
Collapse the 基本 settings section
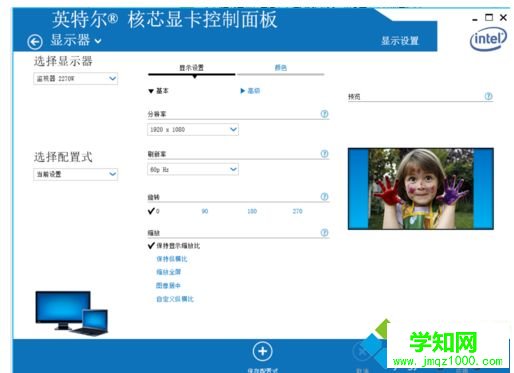(x=159, y=91)
